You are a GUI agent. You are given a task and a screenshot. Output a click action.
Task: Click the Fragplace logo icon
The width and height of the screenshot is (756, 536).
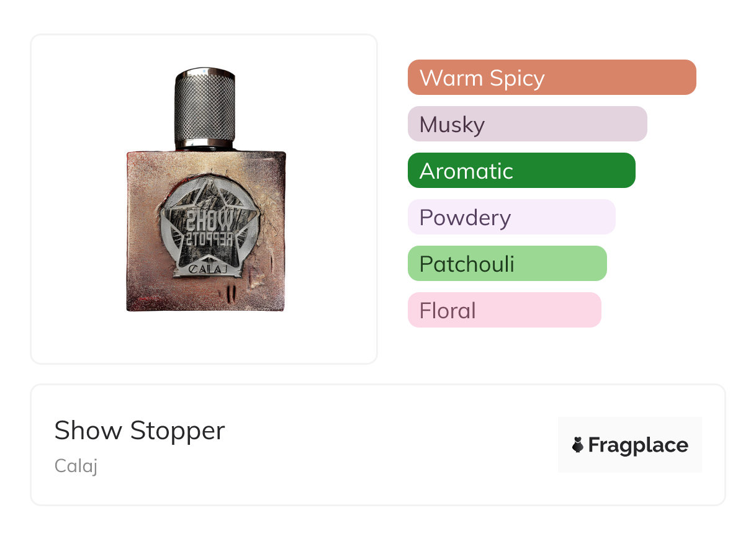click(x=578, y=445)
